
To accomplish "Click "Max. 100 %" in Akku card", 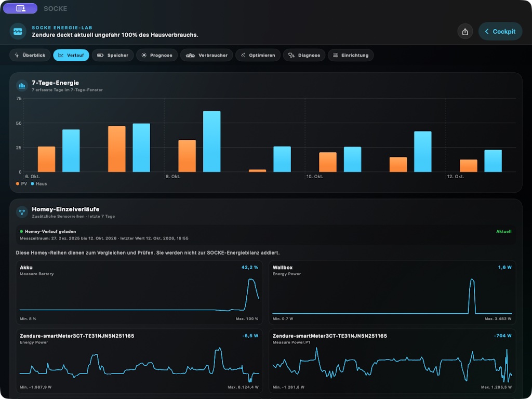I will click(247, 319).
